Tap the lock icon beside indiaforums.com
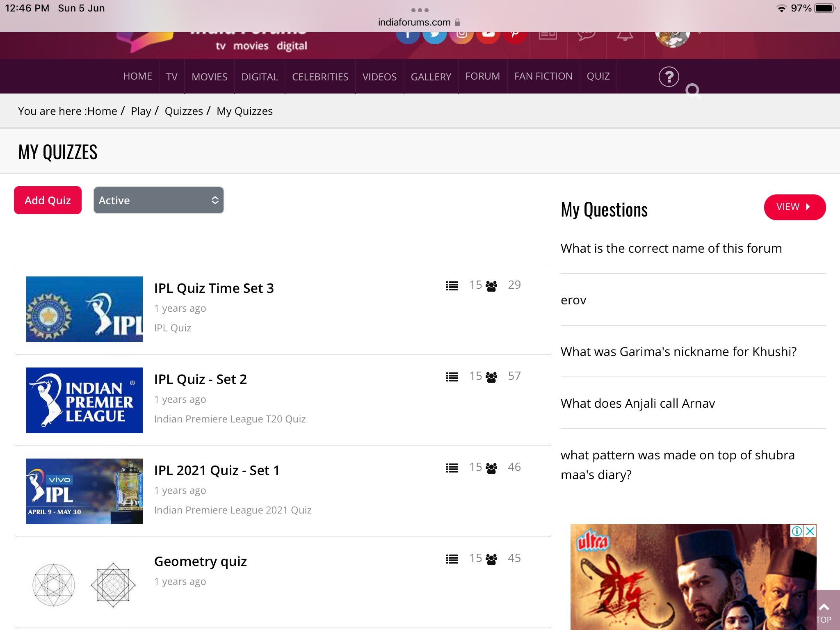 pyautogui.click(x=457, y=22)
